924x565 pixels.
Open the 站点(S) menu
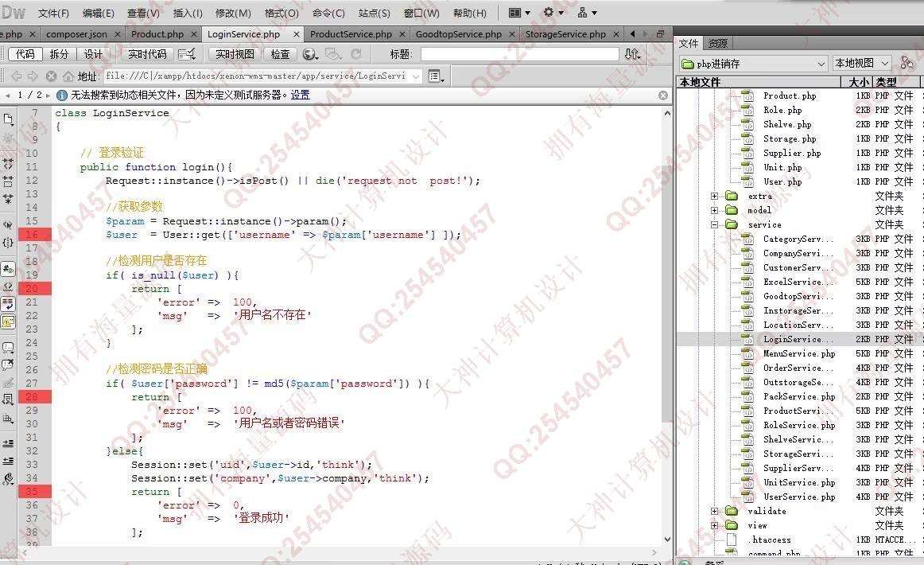(375, 13)
